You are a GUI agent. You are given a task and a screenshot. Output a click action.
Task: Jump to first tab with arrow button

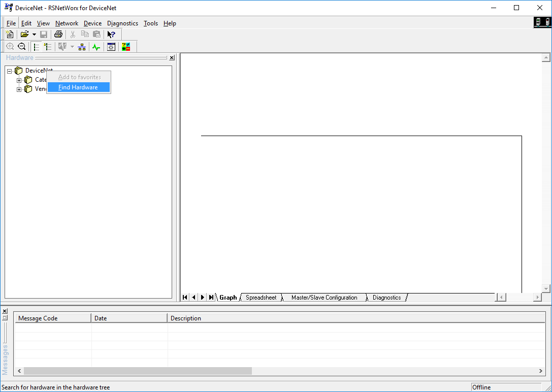coord(185,298)
